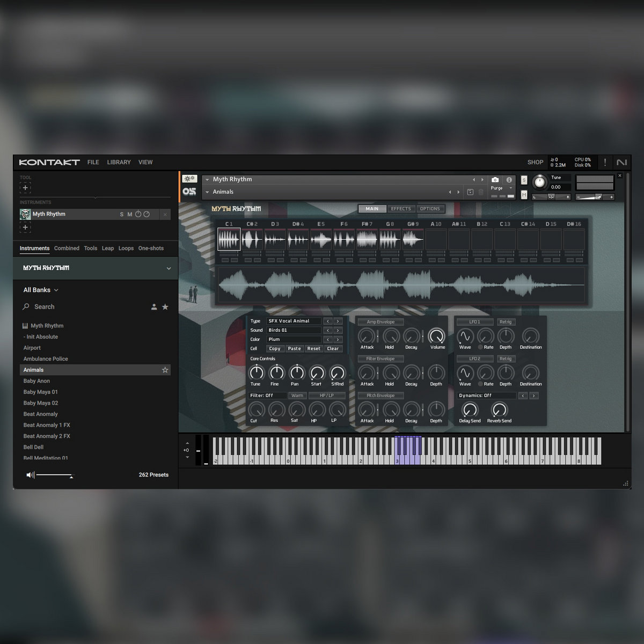The width and height of the screenshot is (644, 644).
Task: Mute instrument with M button beside Tune knob
Action: pos(524,195)
